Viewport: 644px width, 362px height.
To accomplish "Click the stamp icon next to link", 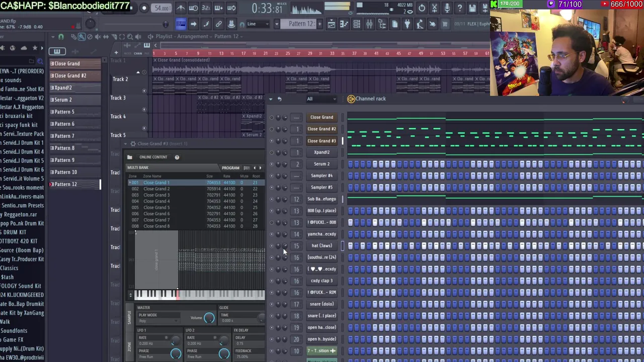I will click(x=231, y=24).
